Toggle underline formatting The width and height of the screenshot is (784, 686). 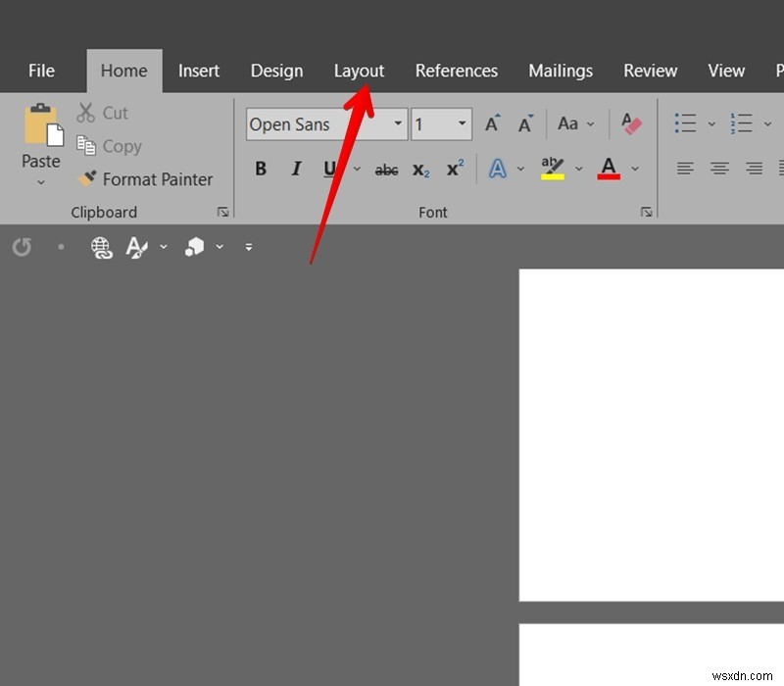[x=328, y=169]
